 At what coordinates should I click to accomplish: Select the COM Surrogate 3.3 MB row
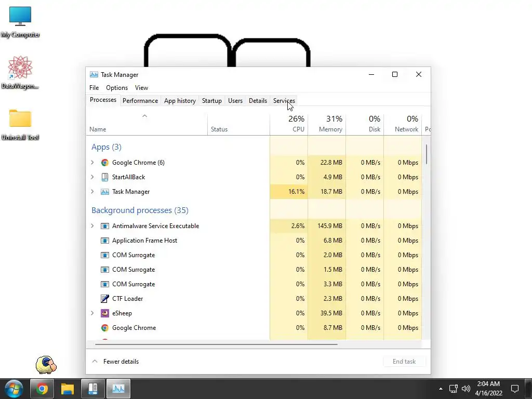pos(254,284)
